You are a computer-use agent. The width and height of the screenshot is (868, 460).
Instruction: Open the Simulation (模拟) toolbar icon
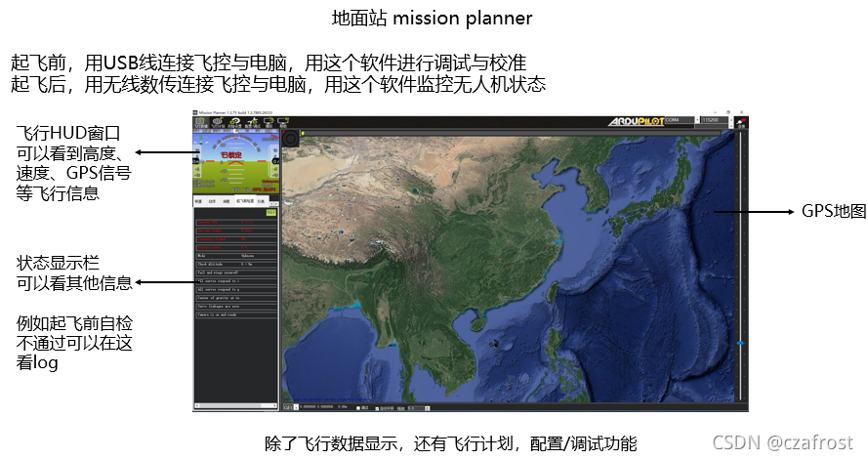tap(269, 122)
